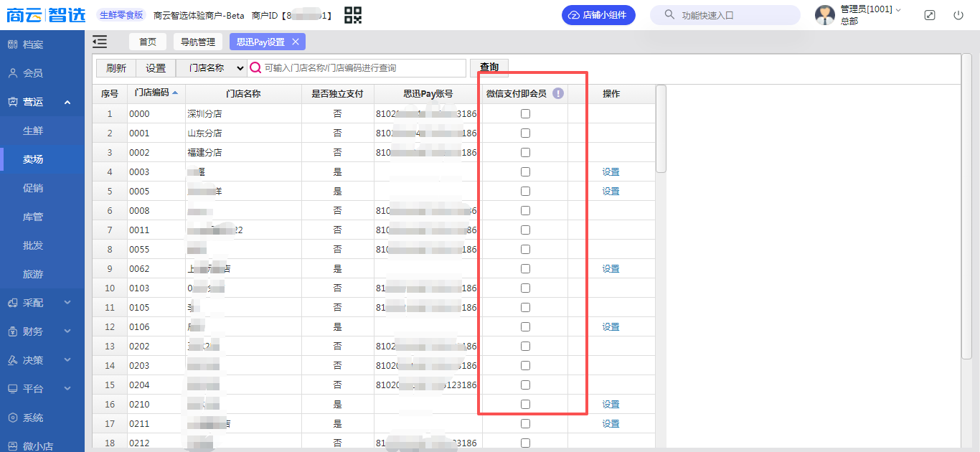Click the QR code icon in header
The image size is (980, 452).
point(353,15)
